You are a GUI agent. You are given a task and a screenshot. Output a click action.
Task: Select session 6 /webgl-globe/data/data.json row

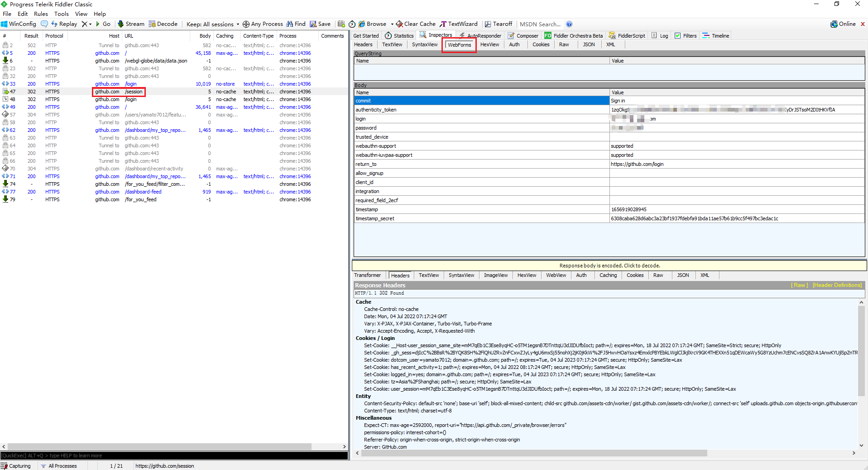click(174, 61)
